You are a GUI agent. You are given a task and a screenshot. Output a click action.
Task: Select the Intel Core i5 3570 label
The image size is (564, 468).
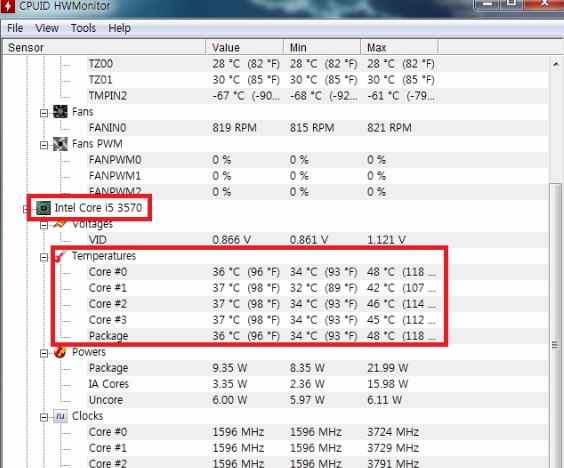(x=98, y=208)
